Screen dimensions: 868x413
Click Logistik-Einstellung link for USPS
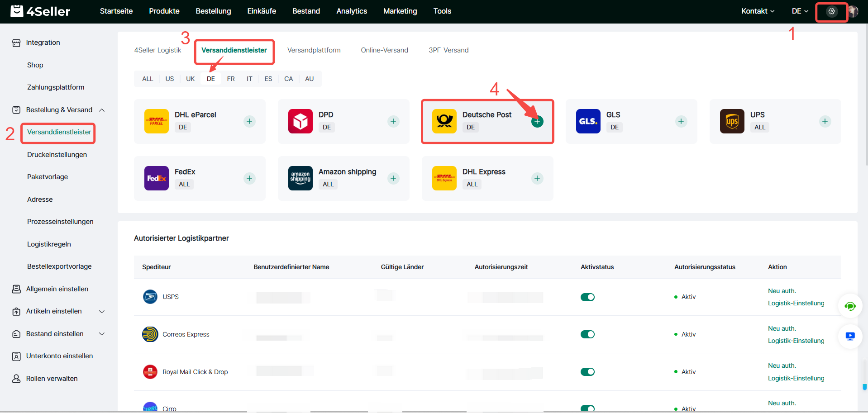[796, 303]
